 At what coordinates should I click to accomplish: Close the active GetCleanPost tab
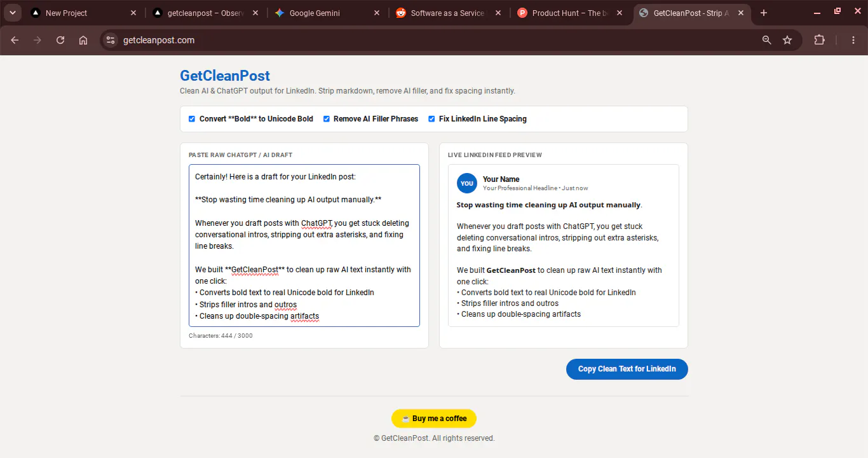[741, 13]
